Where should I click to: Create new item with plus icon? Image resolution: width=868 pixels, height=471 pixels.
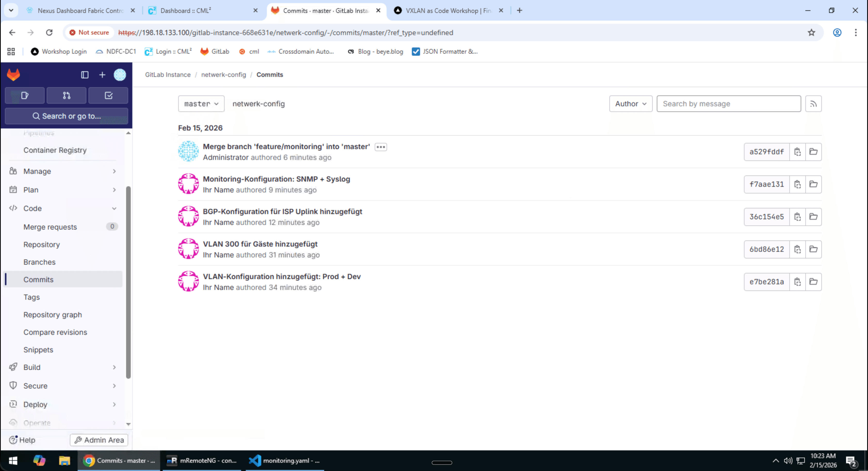[102, 75]
